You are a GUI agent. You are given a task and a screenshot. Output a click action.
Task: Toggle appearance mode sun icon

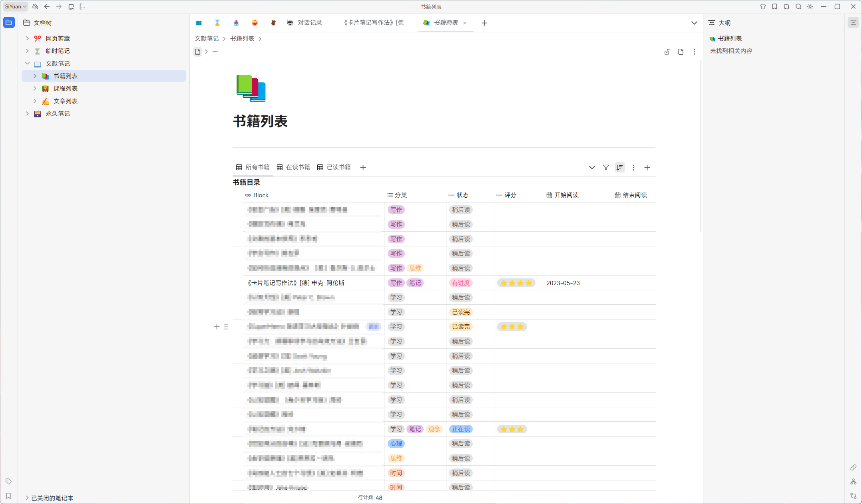pyautogui.click(x=810, y=7)
